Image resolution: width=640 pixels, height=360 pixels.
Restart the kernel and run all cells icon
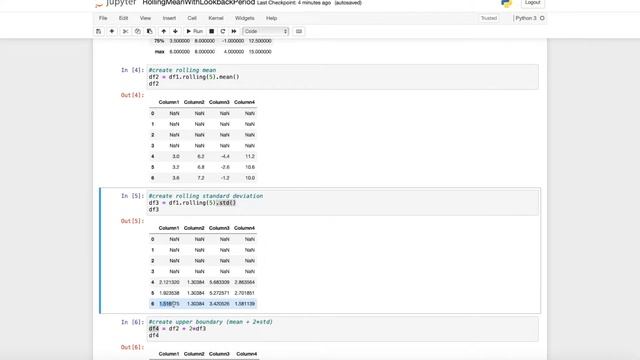coord(234,31)
